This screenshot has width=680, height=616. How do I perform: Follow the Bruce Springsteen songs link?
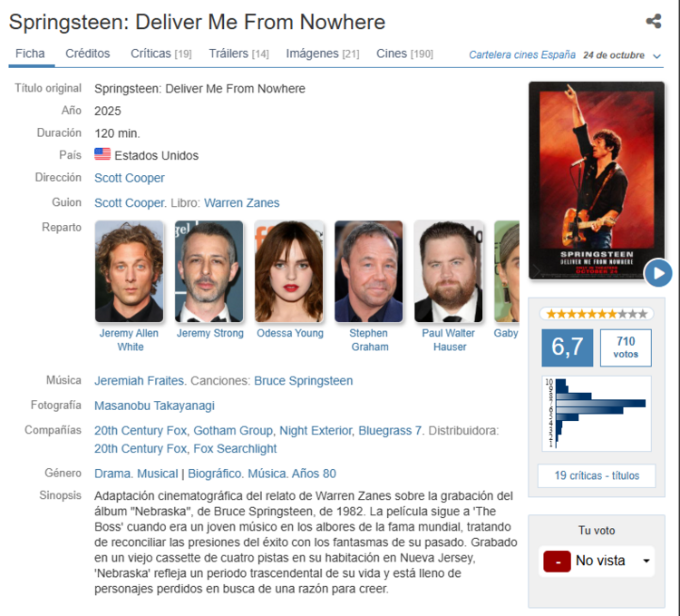(303, 380)
